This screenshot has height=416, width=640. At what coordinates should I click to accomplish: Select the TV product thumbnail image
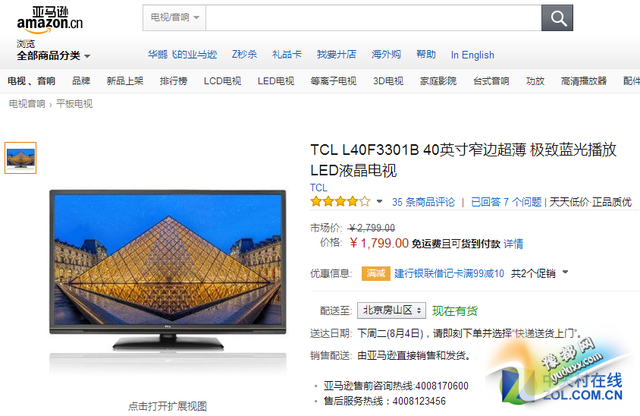pyautogui.click(x=20, y=158)
